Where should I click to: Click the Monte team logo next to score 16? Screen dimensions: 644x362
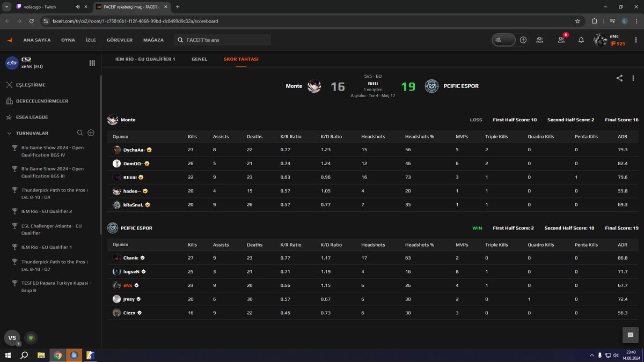pos(314,86)
